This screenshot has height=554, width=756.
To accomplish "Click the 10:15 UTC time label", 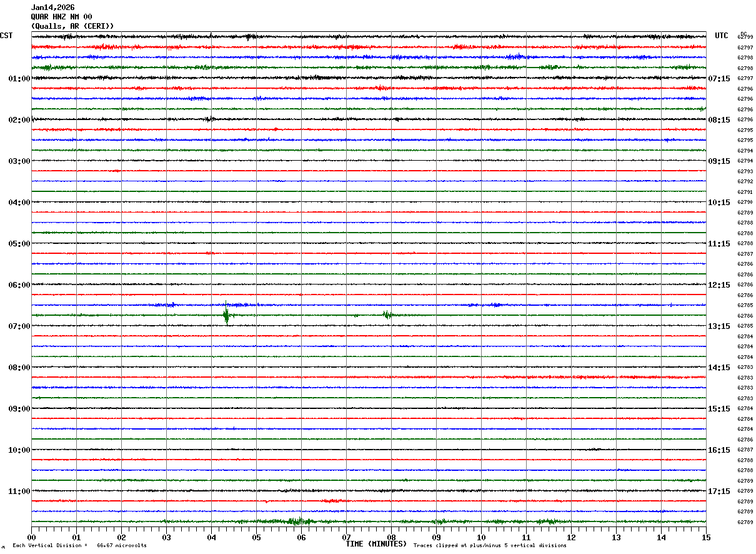I will [x=719, y=203].
